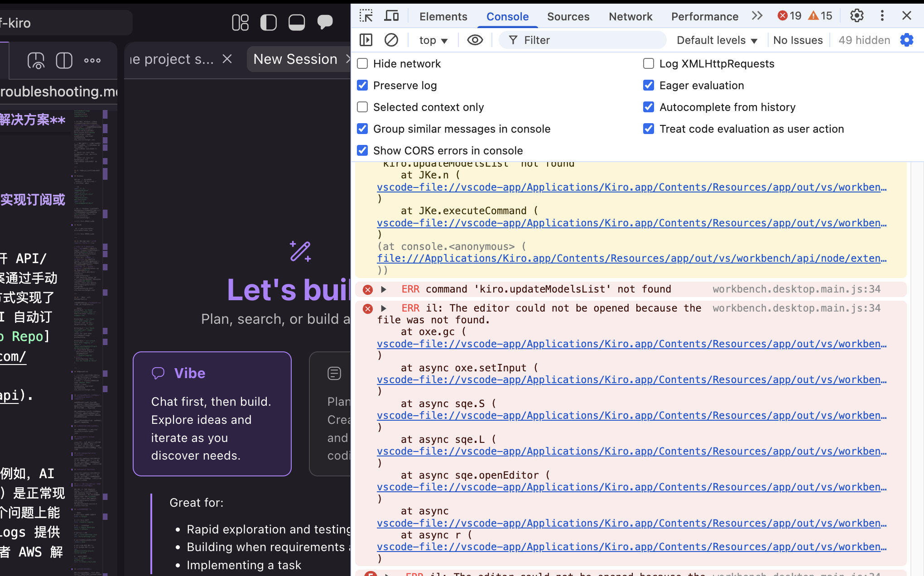924x576 pixels.
Task: Switch to the Network tab
Action: coord(630,17)
